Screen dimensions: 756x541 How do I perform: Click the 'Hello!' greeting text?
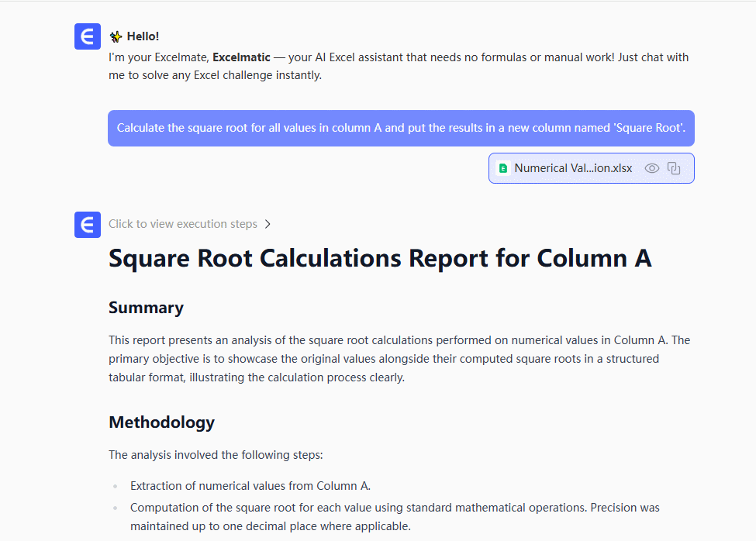click(x=143, y=36)
